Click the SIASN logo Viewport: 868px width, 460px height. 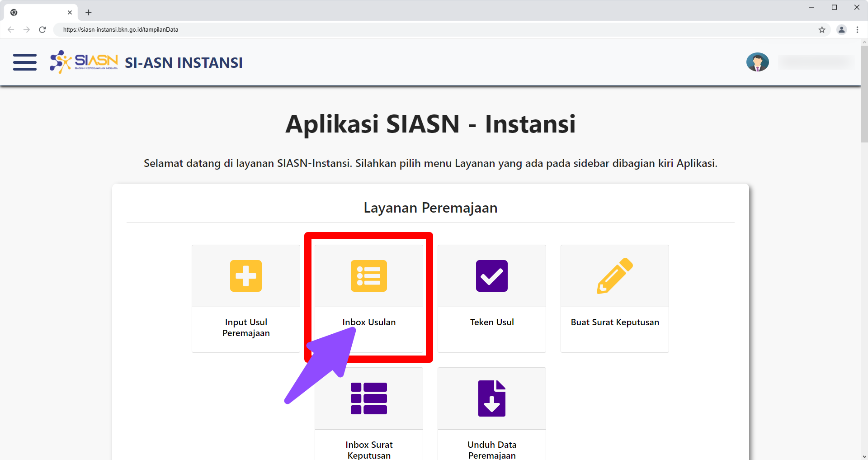tap(84, 62)
